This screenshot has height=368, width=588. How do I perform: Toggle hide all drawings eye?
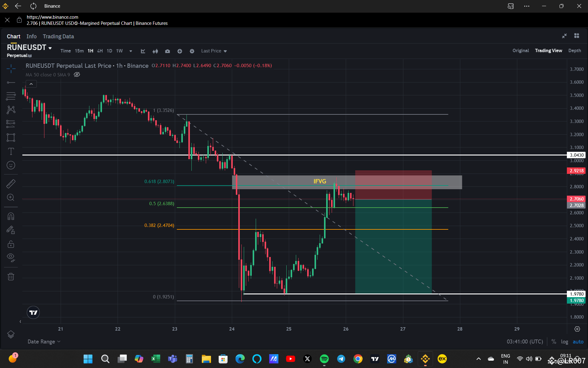point(11,258)
